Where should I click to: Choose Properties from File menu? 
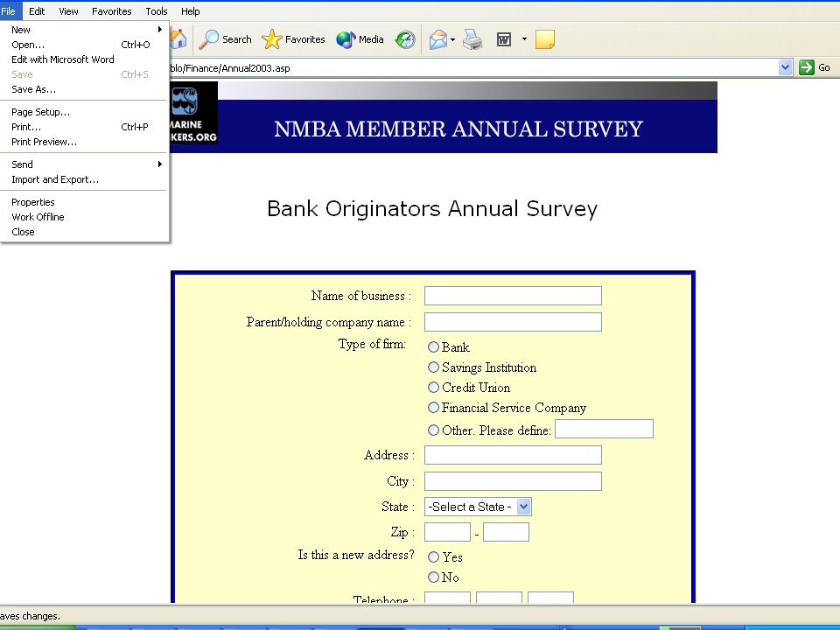[x=86, y=202]
